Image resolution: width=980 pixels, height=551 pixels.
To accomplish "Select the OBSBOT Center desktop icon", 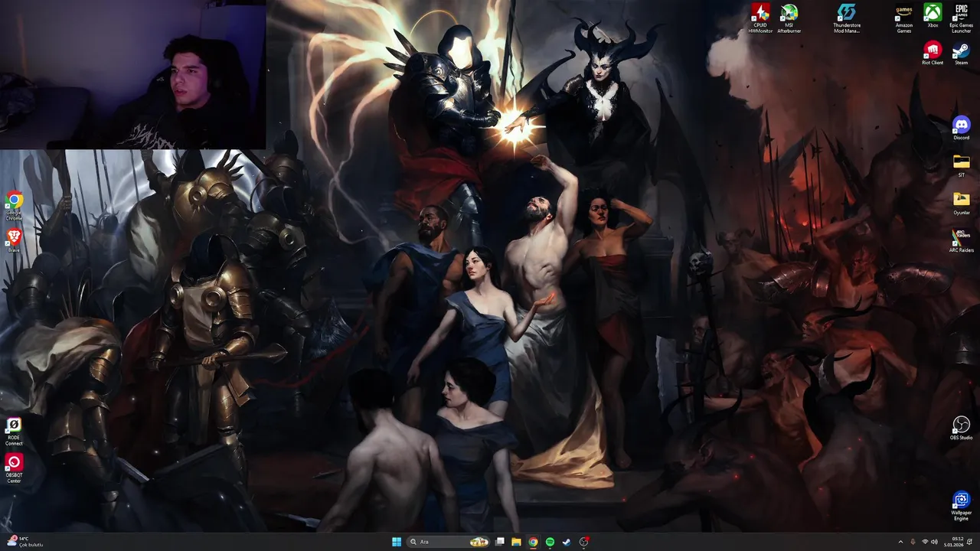I will point(14,468).
